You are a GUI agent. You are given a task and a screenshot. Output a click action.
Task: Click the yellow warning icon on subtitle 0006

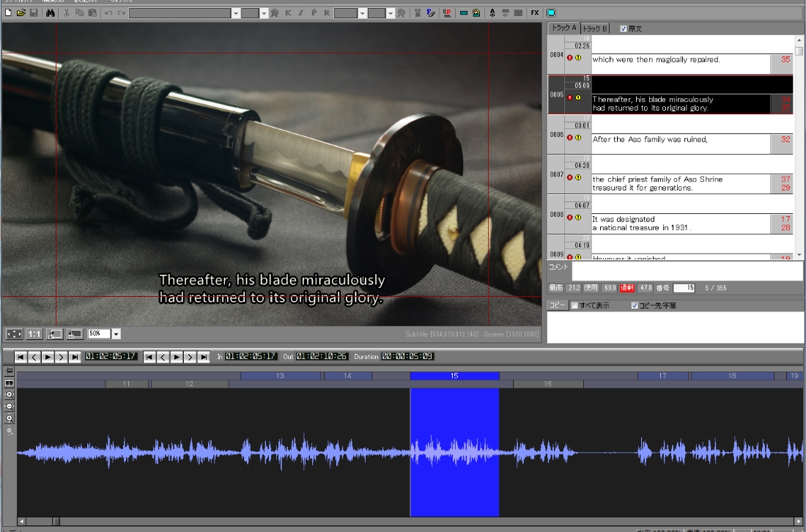578,137
